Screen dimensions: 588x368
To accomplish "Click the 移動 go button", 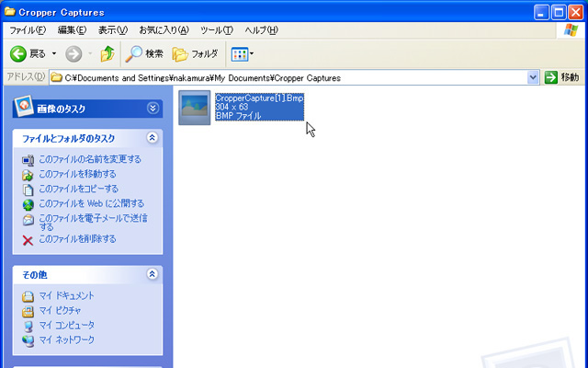I will 561,77.
